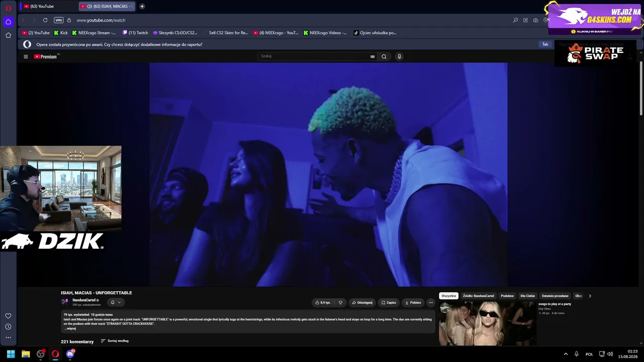Click the video player to pause

pos(328,174)
